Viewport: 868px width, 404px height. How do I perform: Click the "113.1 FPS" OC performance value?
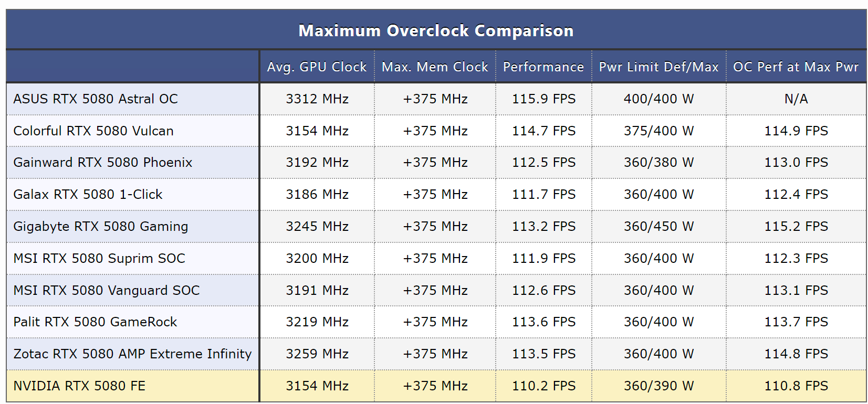tap(796, 290)
